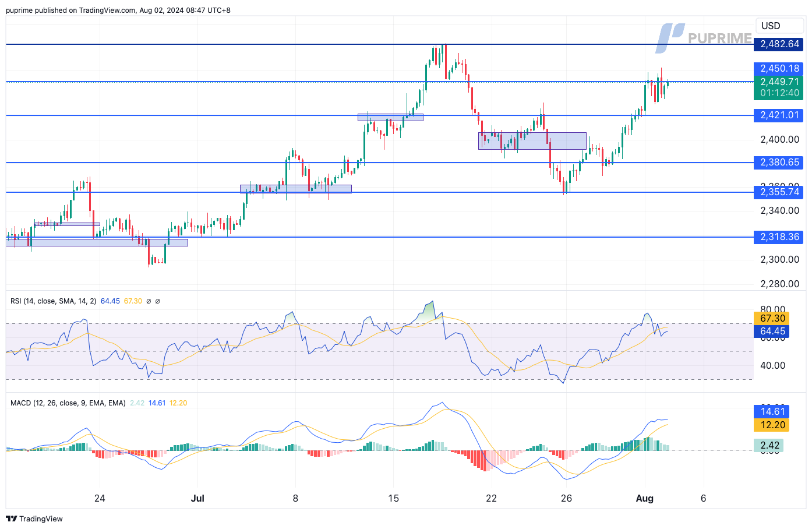The width and height of the screenshot is (812, 529).
Task: Click the 2,400.00 price axis tick
Action: (x=779, y=139)
